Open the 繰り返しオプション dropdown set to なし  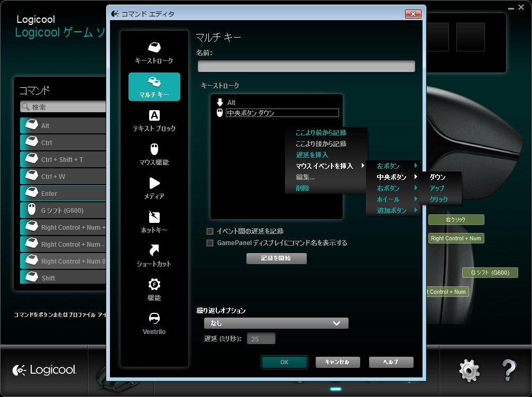pyautogui.click(x=276, y=323)
